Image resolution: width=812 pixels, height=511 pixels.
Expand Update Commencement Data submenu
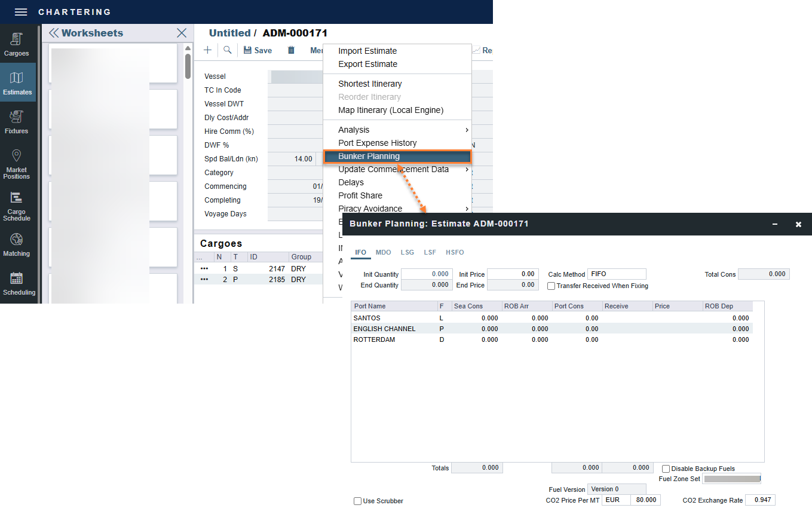coord(397,169)
